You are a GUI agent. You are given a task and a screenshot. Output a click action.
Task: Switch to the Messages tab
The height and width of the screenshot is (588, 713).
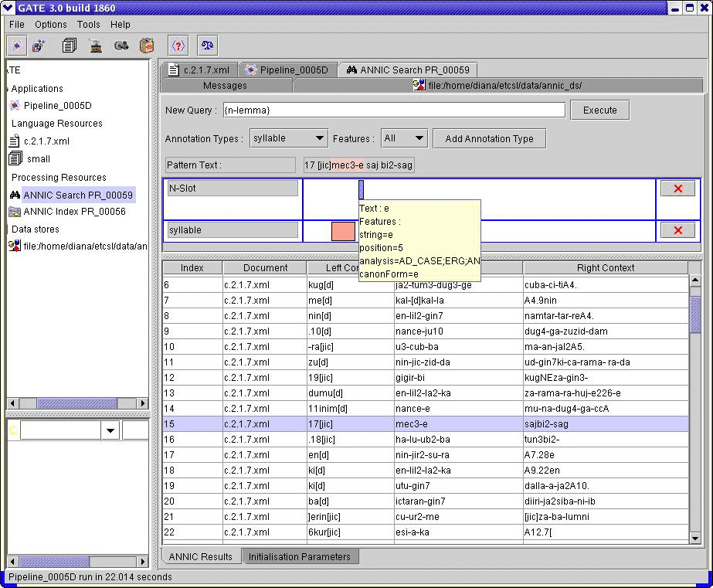223,85
